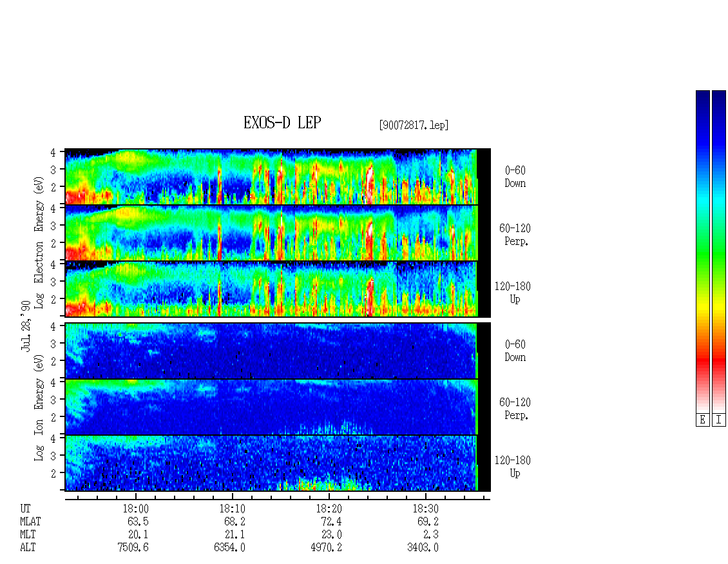The width and height of the screenshot is (728, 564).
Task: Click the '60-120 Perp.' label beside ion panel
Action: pyautogui.click(x=515, y=409)
